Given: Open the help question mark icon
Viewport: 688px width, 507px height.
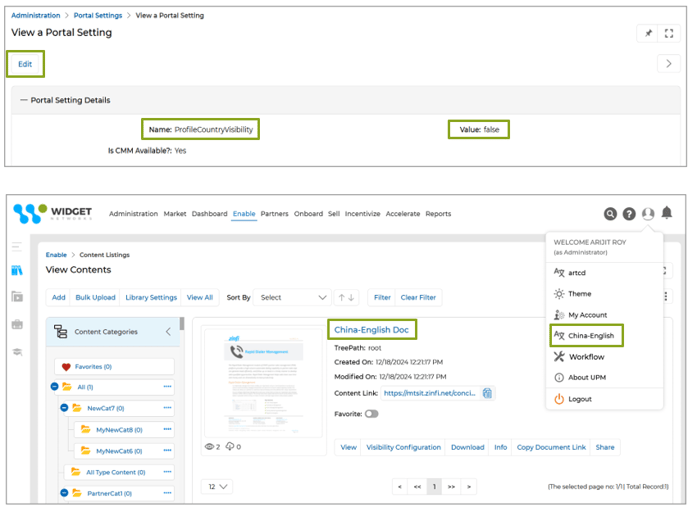Looking at the screenshot, I should (x=629, y=214).
